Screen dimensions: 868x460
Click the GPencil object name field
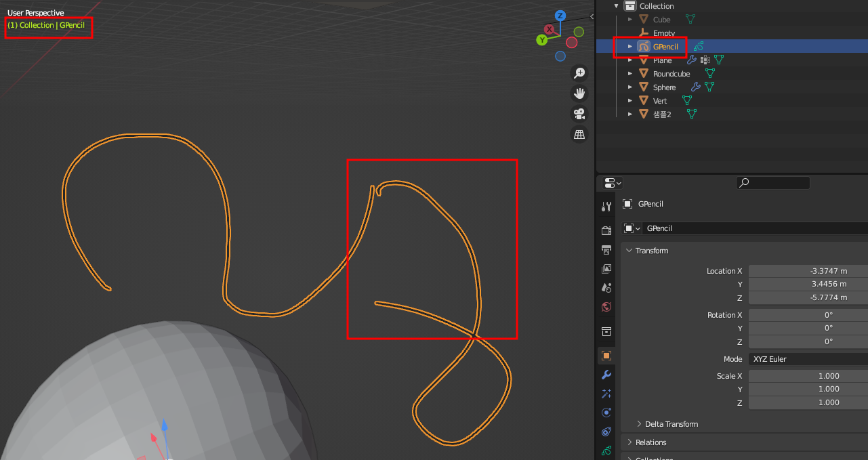[754, 228]
